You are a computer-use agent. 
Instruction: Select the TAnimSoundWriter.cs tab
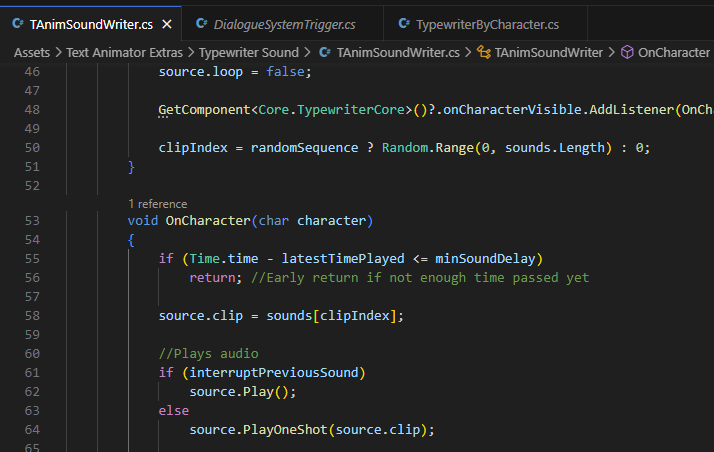coord(91,24)
